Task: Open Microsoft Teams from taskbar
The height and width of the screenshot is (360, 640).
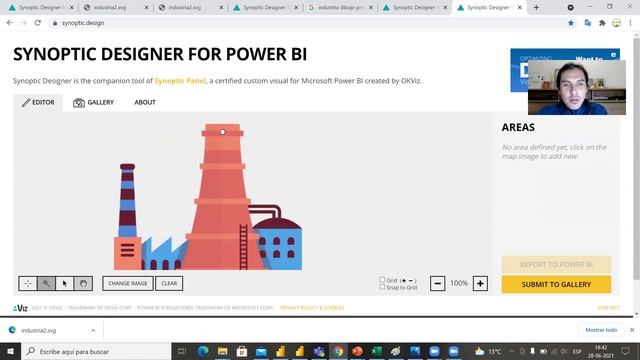Action: [x=319, y=351]
